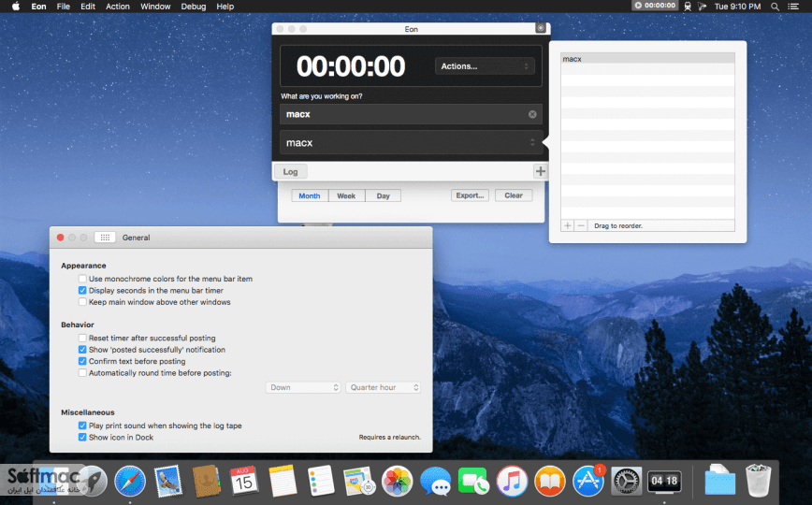The image size is (812, 505).
Task: Clear the 'macx' task text field
Action: click(532, 114)
